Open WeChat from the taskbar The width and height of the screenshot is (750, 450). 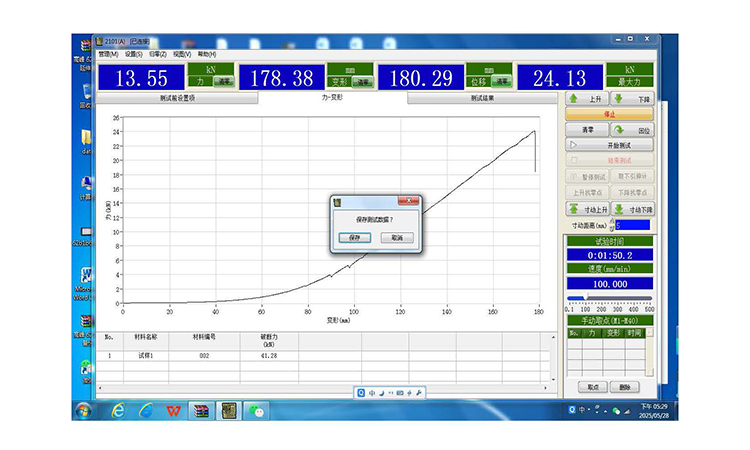coord(257,411)
